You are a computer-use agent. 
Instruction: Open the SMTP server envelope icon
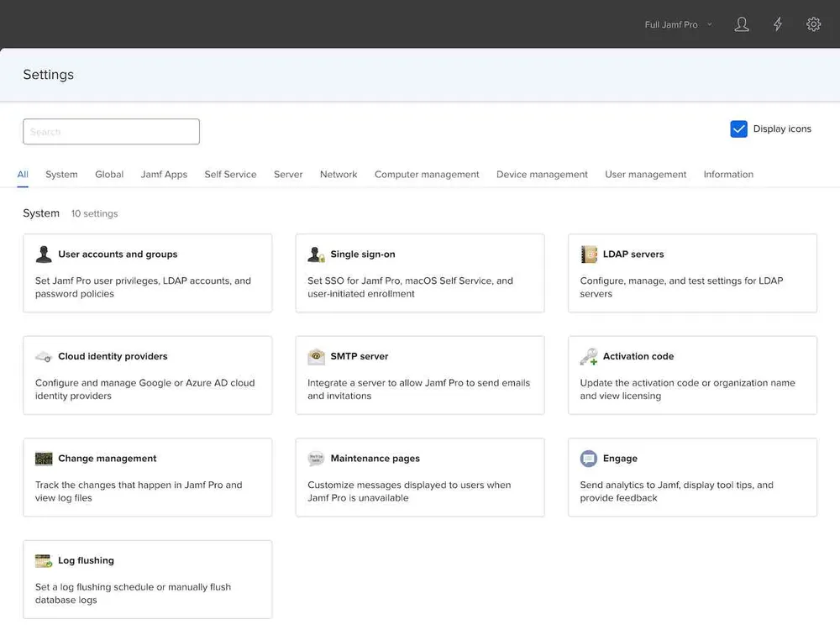pyautogui.click(x=316, y=357)
